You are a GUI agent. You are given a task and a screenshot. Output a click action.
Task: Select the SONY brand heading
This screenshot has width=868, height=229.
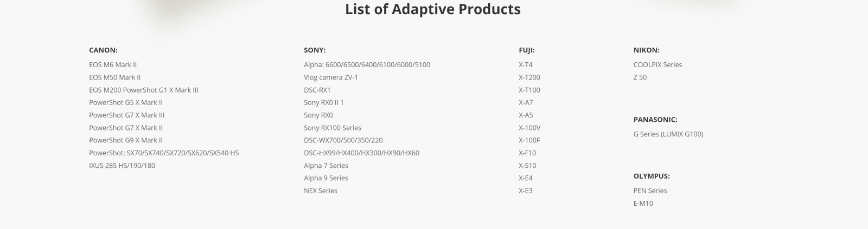point(315,50)
